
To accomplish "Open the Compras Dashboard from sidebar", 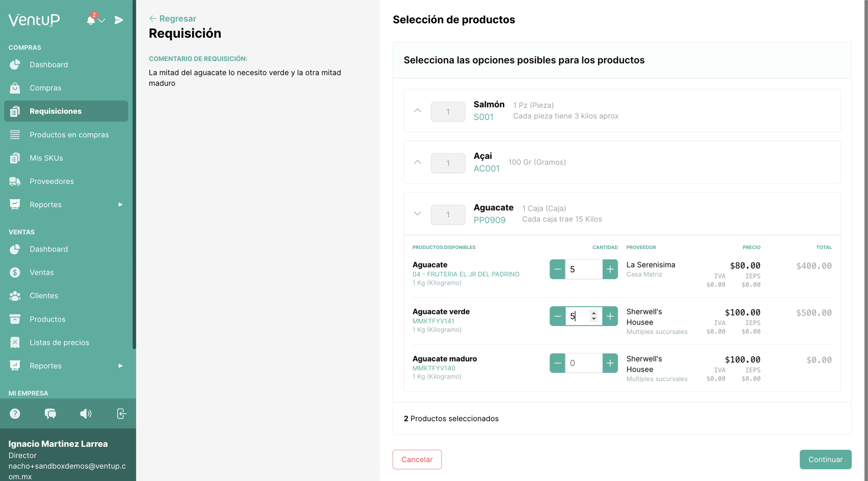I will pyautogui.click(x=49, y=65).
